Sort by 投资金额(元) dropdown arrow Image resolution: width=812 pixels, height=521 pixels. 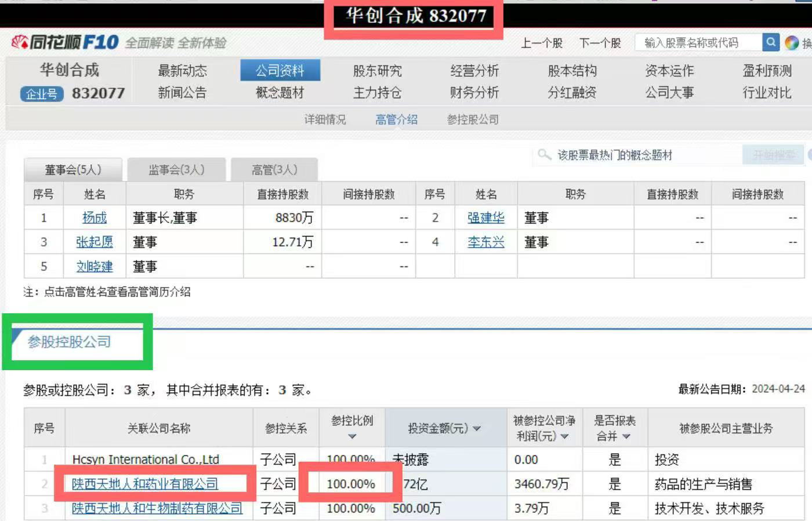click(x=477, y=429)
